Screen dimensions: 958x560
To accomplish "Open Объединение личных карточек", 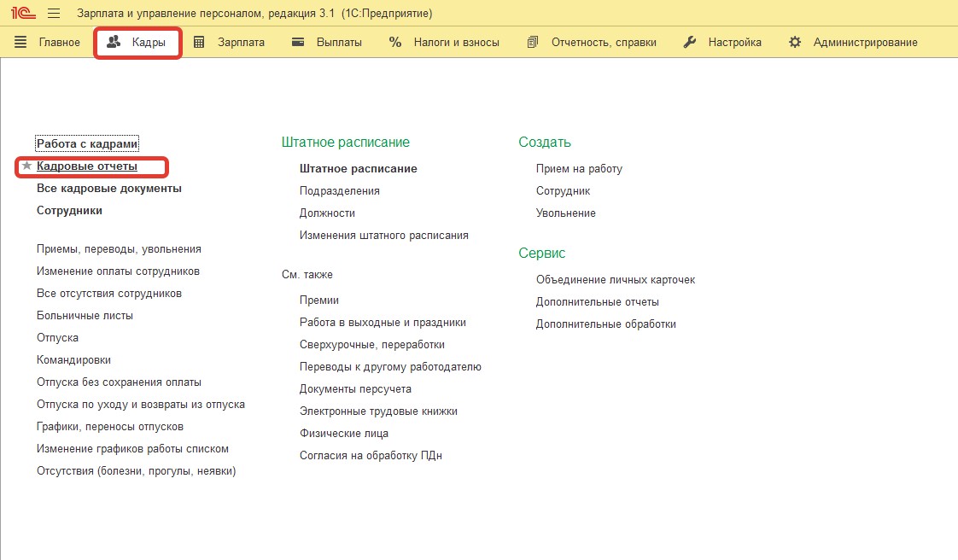I will pos(616,280).
